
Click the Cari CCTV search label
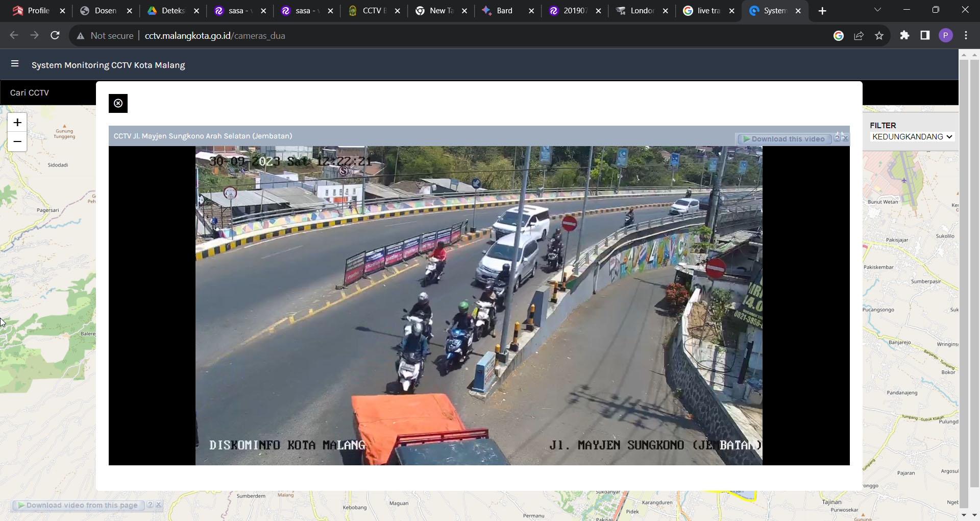(x=30, y=92)
